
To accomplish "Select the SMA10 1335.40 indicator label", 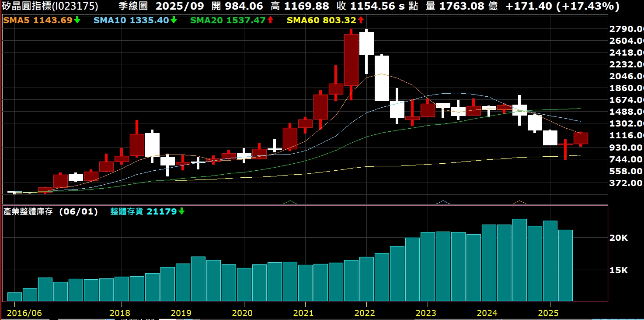I will point(131,20).
